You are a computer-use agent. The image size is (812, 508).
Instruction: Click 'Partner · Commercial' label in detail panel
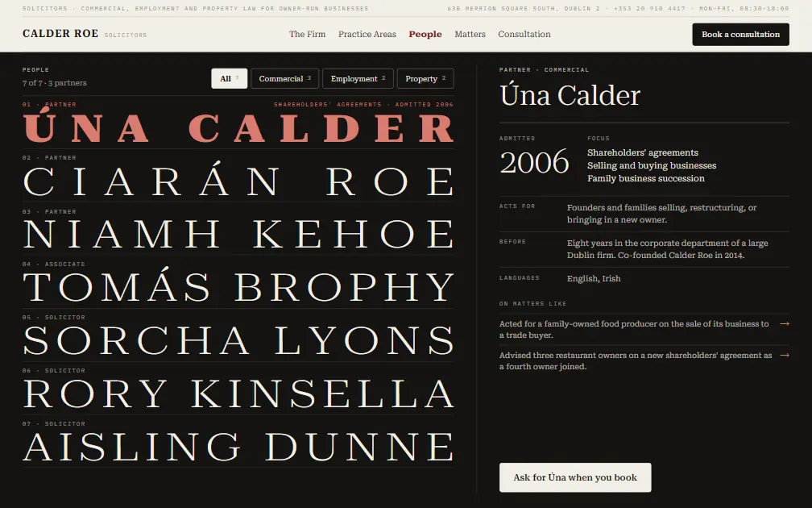544,69
